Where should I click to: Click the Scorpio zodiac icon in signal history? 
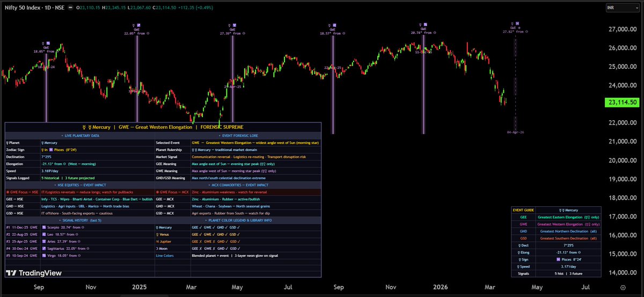click(x=43, y=228)
